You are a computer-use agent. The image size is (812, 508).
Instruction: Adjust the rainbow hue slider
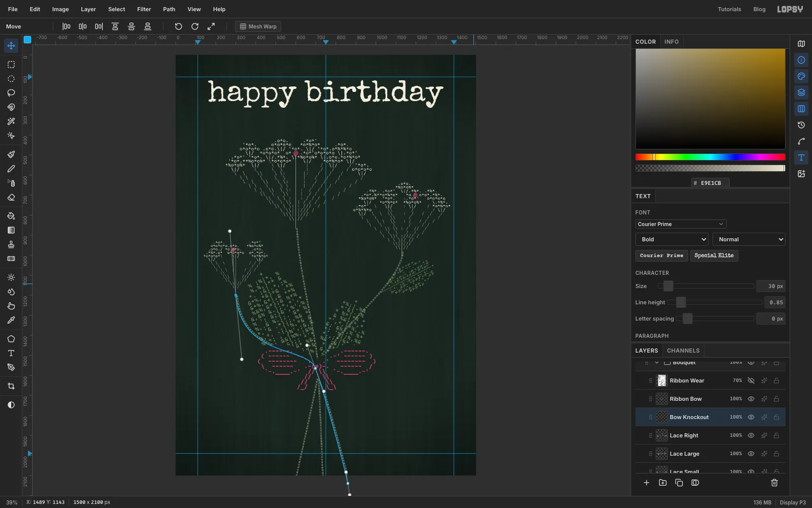point(710,157)
